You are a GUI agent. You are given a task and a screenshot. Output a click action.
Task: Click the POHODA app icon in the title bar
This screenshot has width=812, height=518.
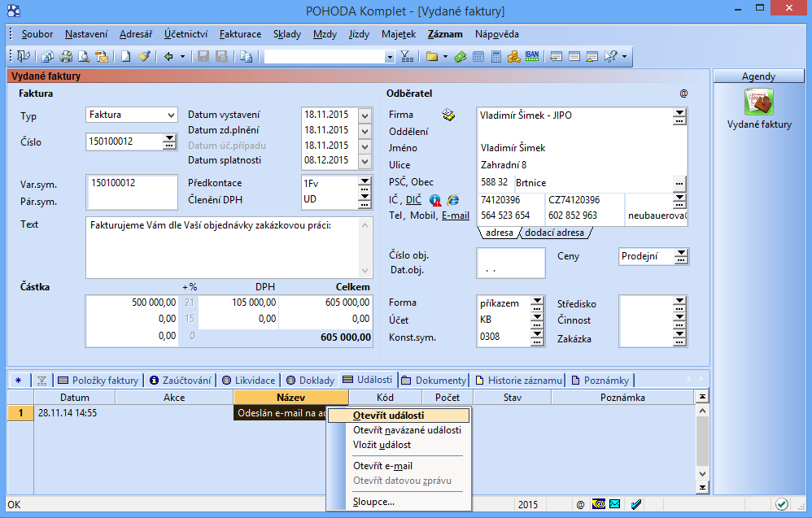[x=14, y=11]
